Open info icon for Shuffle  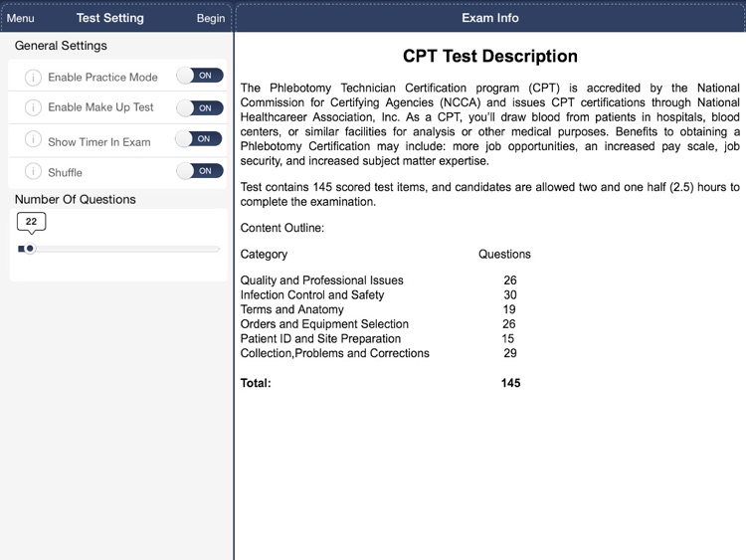coord(33,171)
